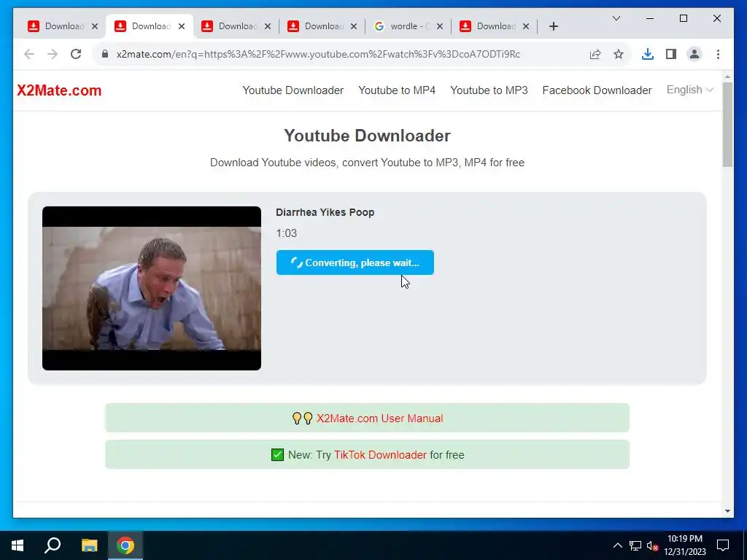Click the Diarrhea Yikes Poop video title

tap(325, 212)
